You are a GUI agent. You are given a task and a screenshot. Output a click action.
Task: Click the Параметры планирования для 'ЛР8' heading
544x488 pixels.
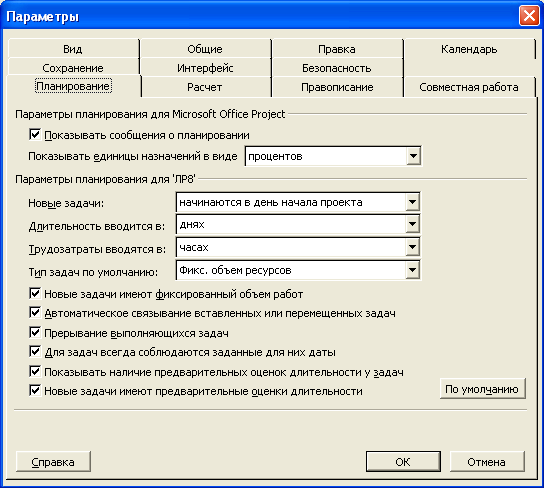pyautogui.click(x=105, y=179)
